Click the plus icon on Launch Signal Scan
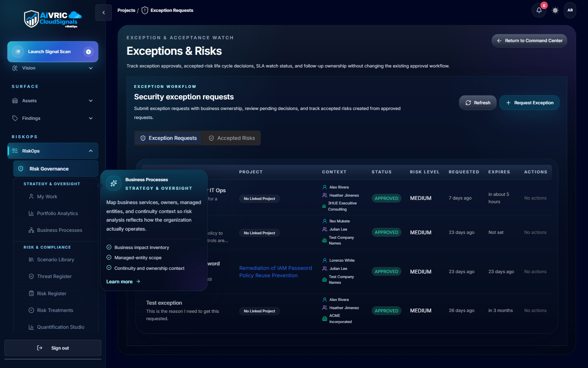This screenshot has width=588, height=368. [88, 52]
